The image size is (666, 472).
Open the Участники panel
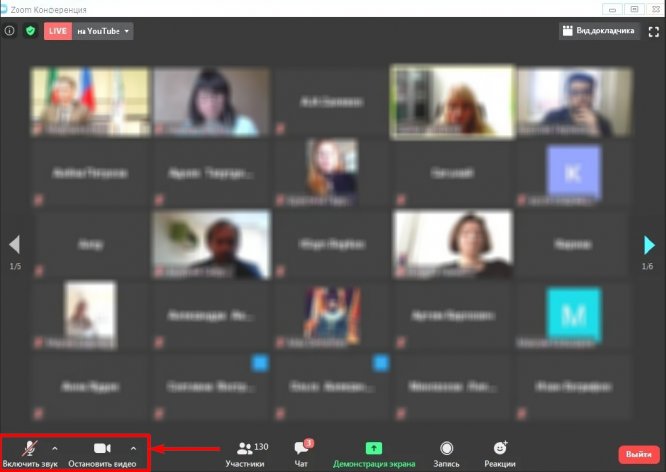coord(248,454)
